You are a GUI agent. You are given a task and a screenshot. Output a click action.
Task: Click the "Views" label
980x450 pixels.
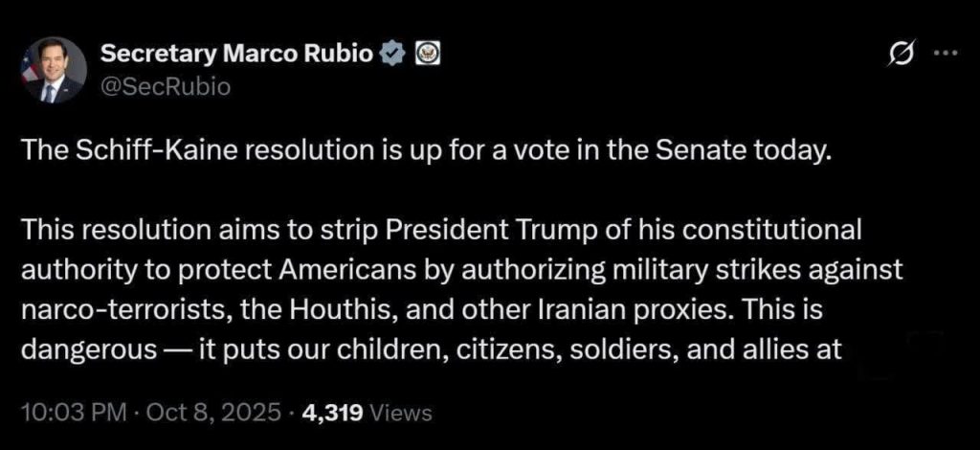(400, 414)
